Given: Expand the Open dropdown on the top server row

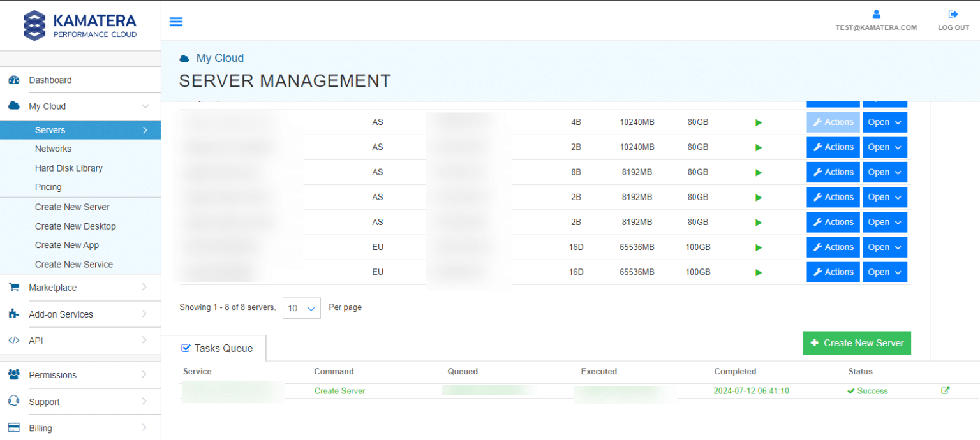Looking at the screenshot, I should coord(885,122).
